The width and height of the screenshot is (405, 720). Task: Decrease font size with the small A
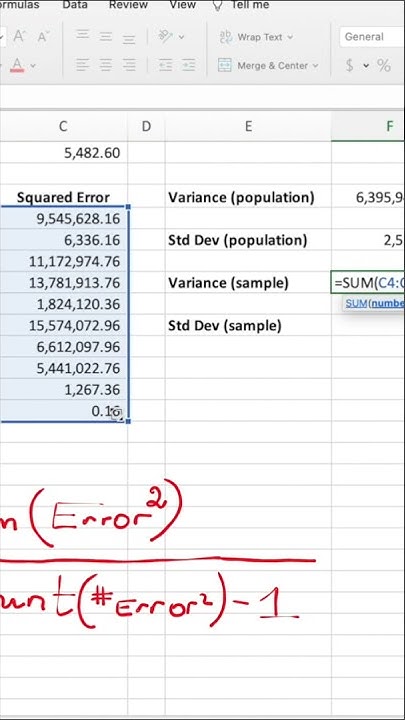click(x=43, y=37)
